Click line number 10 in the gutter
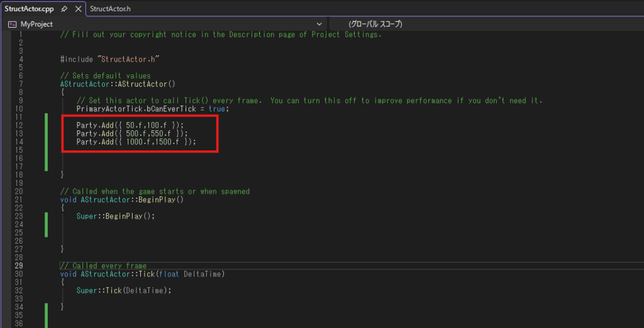The image size is (644, 328). point(18,109)
